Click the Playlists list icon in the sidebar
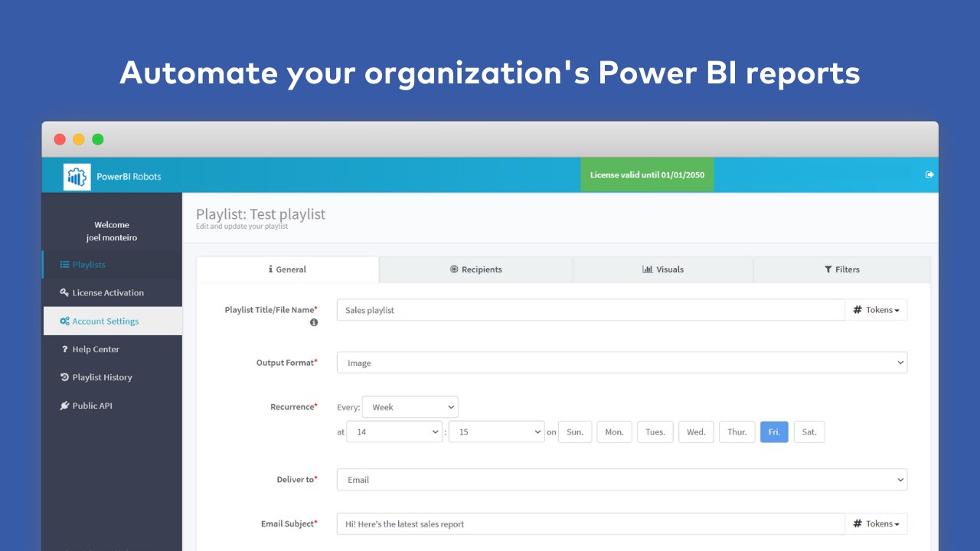 tap(64, 265)
